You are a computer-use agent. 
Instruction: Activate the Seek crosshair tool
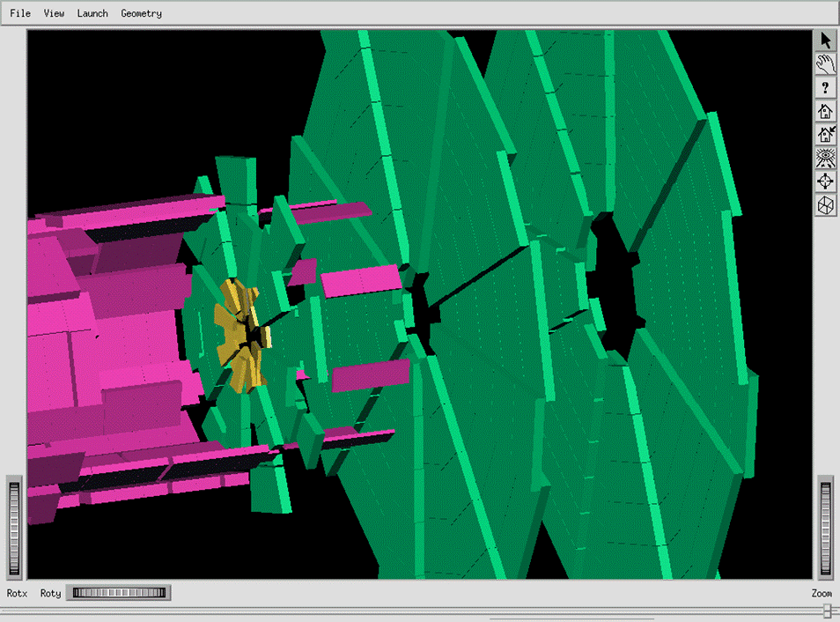[825, 181]
